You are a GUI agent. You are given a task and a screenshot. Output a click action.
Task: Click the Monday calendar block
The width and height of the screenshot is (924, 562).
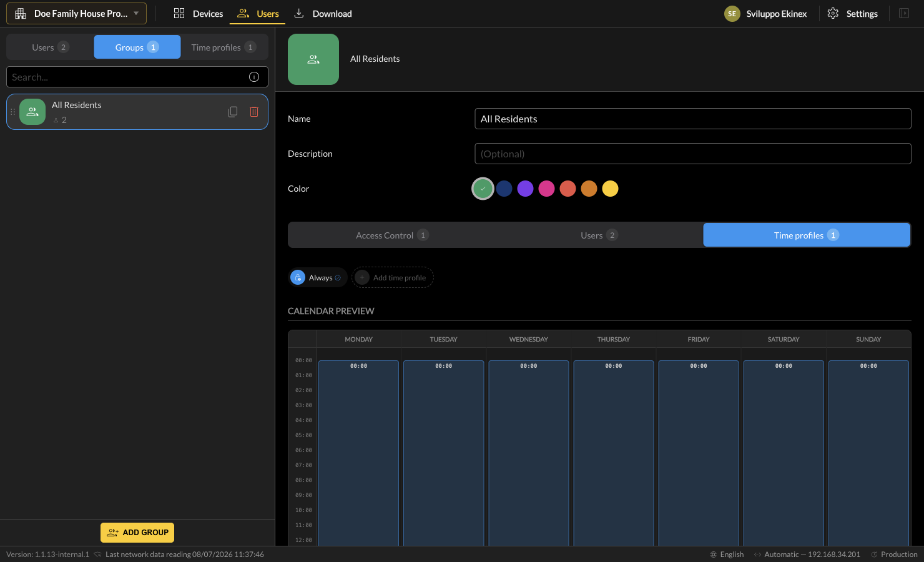pos(358,453)
